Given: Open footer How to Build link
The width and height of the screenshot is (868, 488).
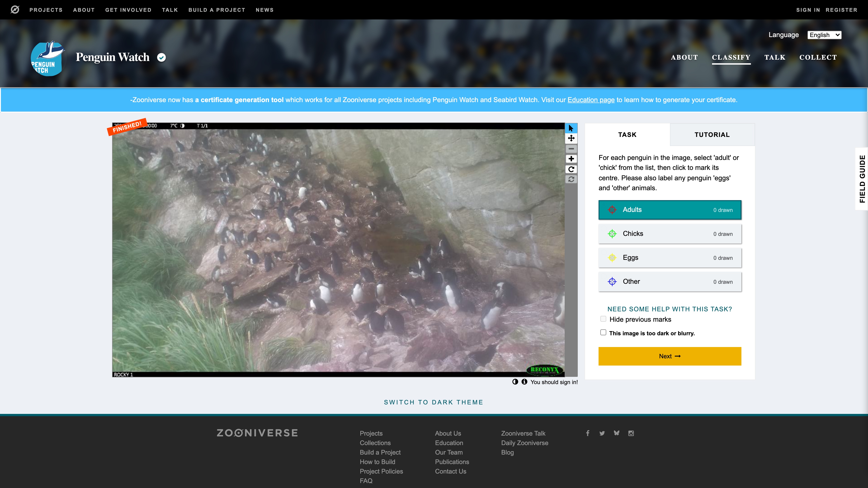Looking at the screenshot, I should 377,462.
